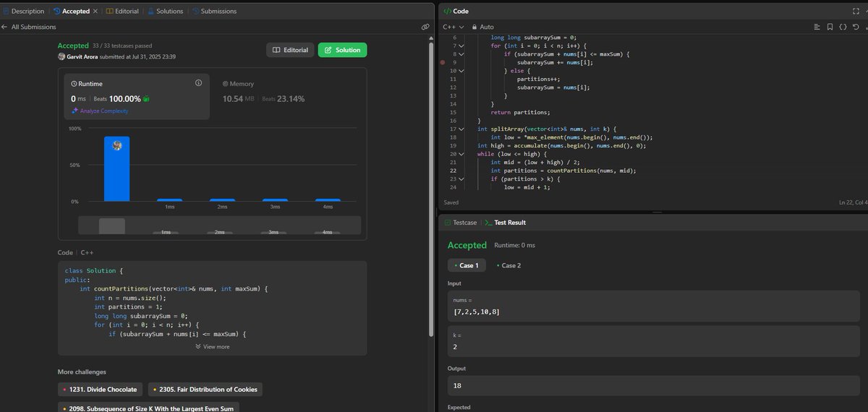Fold splitArray function at line 17

pyautogui.click(x=461, y=129)
